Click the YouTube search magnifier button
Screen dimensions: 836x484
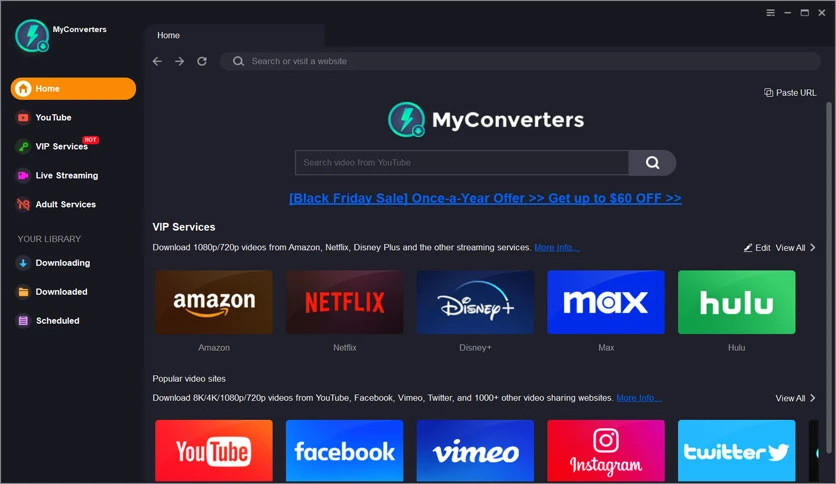coord(652,163)
